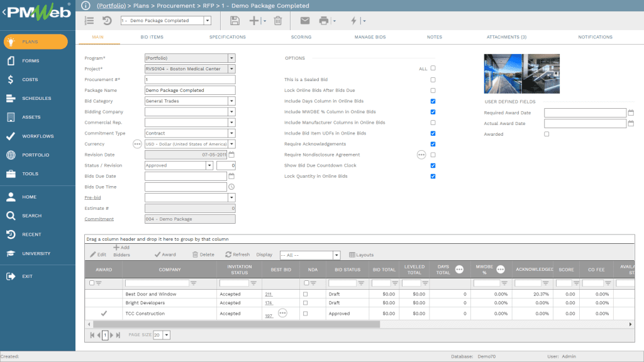Click the ellipsis in the Days Total column header
The width and height of the screenshot is (644, 362).
(459, 269)
